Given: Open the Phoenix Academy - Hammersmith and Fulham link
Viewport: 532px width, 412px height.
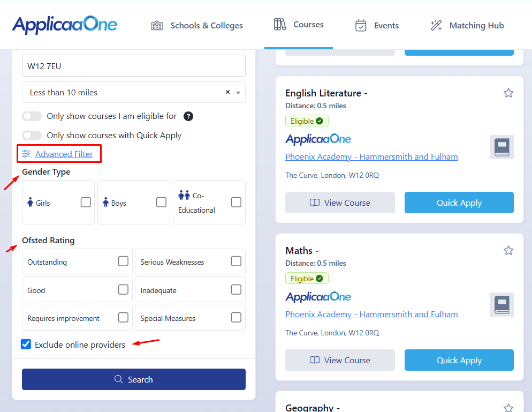Looking at the screenshot, I should point(371,156).
